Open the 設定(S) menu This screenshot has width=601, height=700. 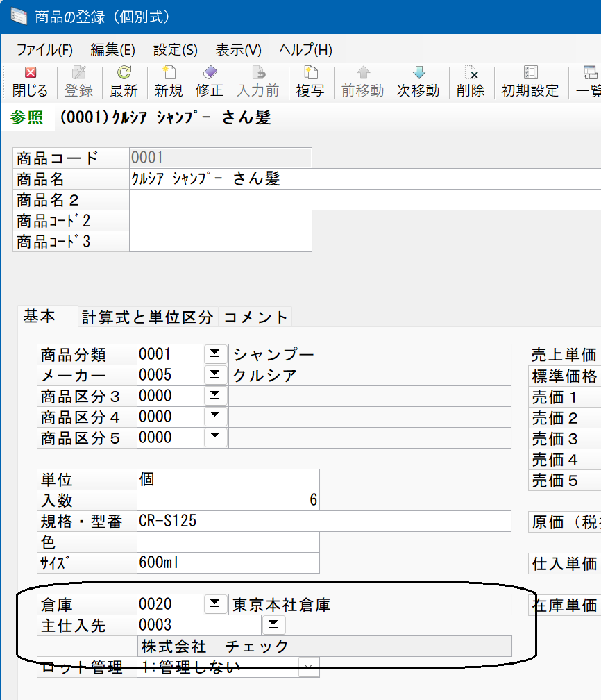pyautogui.click(x=176, y=49)
